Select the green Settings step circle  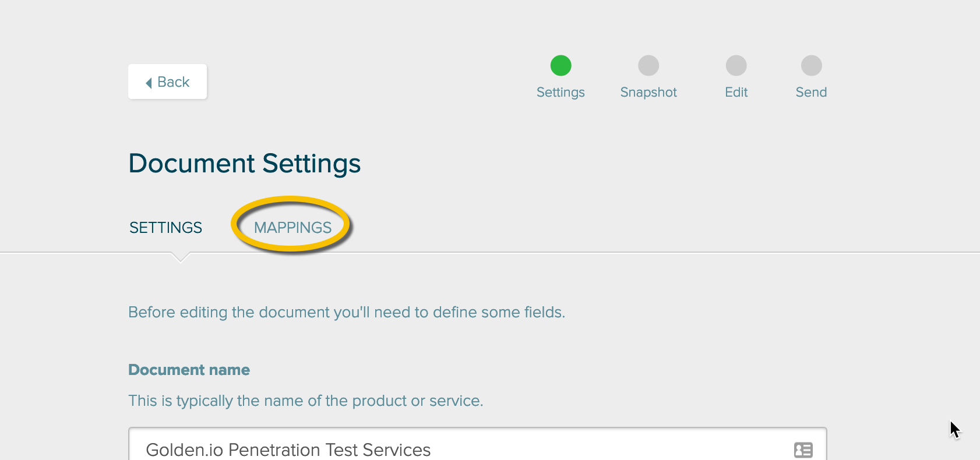point(560,65)
